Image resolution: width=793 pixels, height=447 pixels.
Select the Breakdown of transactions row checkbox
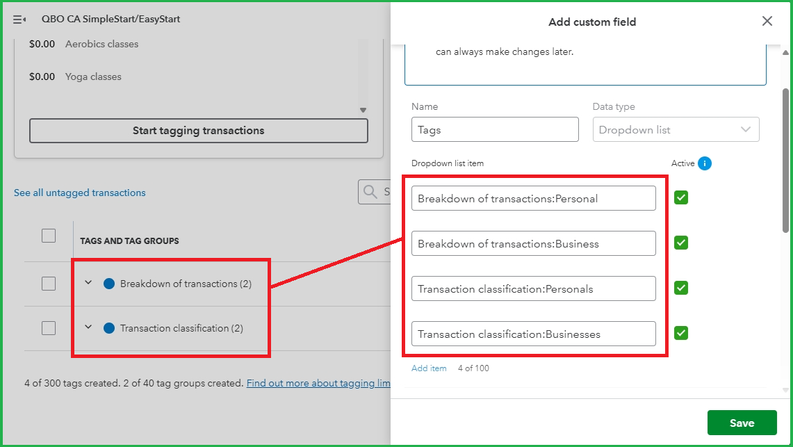(x=48, y=284)
